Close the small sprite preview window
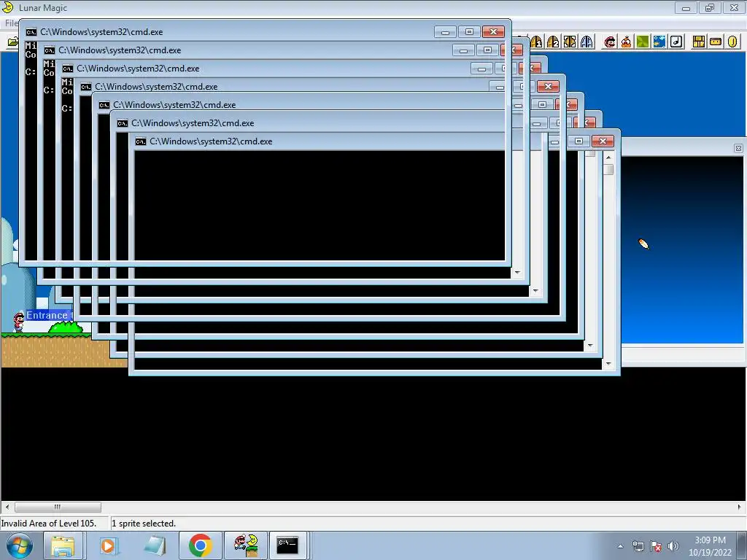Image resolution: width=747 pixels, height=560 pixels. tap(738, 149)
